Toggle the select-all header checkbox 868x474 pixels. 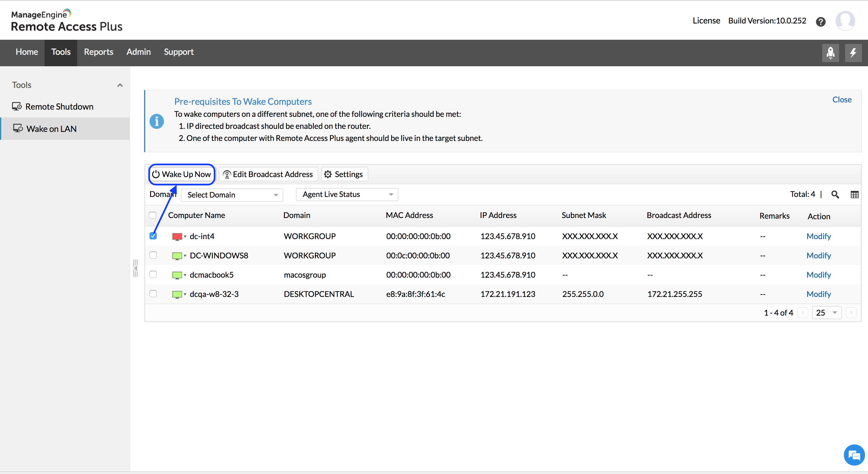153,215
